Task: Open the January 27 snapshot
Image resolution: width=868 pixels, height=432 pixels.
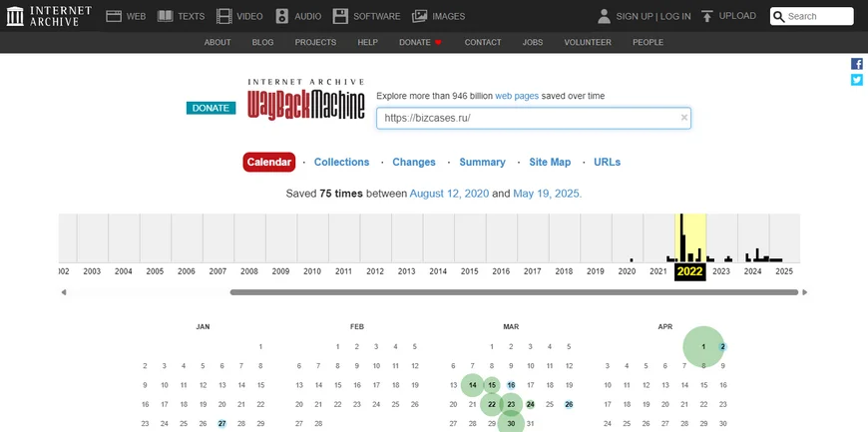Action: (221, 424)
